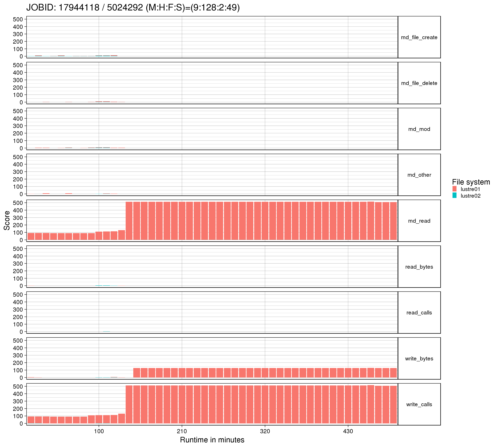498x448 pixels.
Task: Click the read_calls facet label
Action: pyautogui.click(x=419, y=313)
